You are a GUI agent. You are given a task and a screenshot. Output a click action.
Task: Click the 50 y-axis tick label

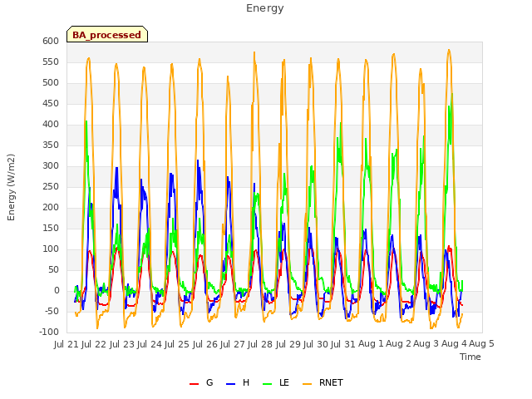[x=53, y=269]
